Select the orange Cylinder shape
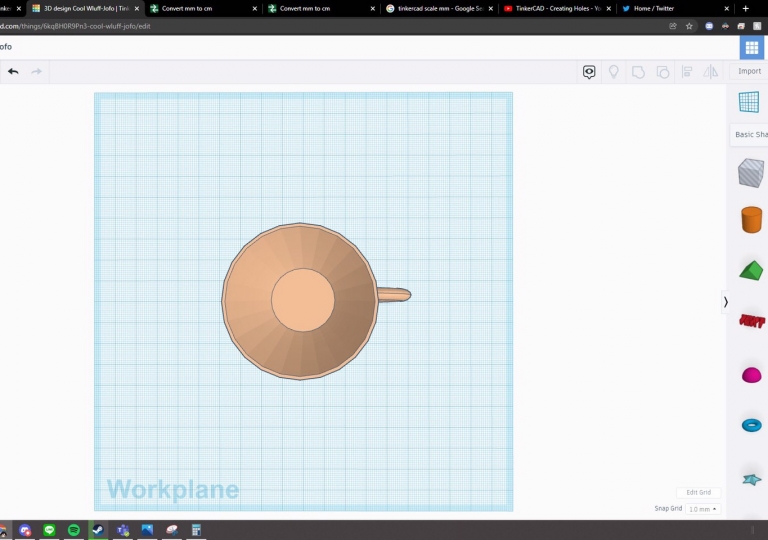This screenshot has height=540, width=768. point(751,219)
